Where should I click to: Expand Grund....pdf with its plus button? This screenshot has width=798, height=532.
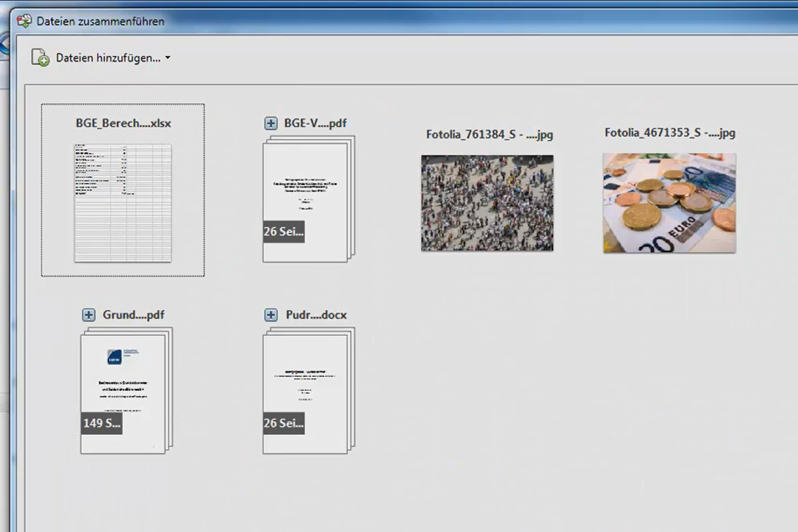coord(88,315)
